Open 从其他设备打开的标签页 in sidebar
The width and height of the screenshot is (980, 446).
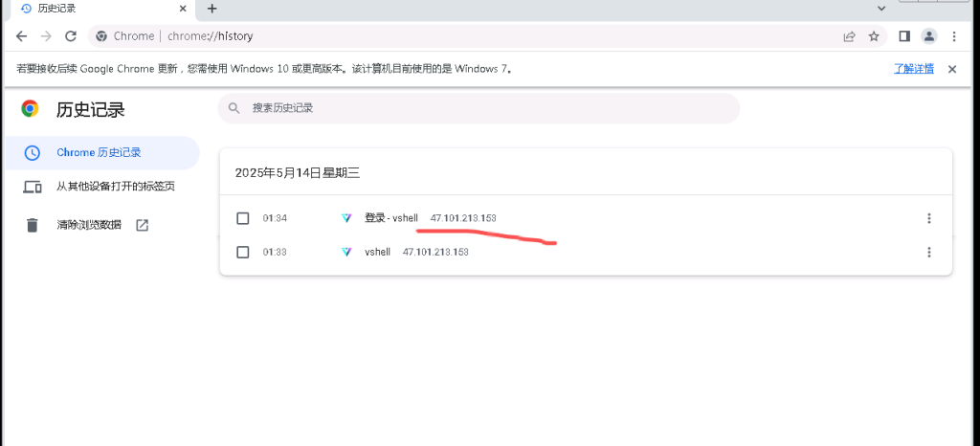point(115,187)
